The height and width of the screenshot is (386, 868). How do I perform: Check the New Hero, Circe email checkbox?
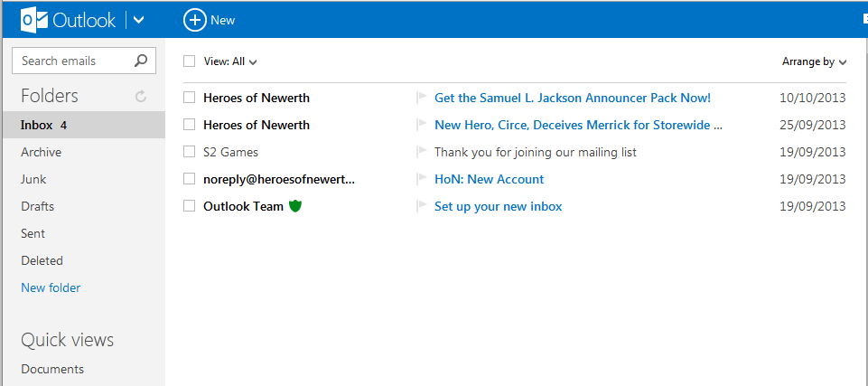coord(190,125)
